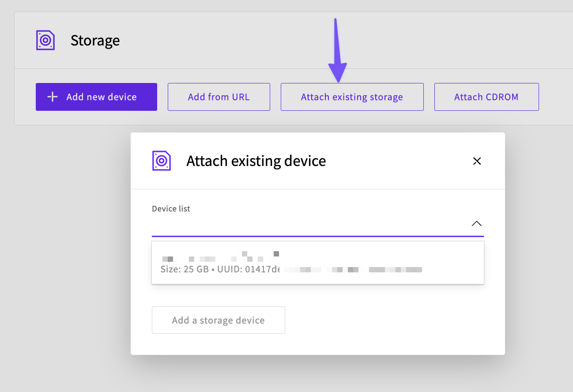The width and height of the screenshot is (573, 392).
Task: Close the Attach existing device dialog
Action: pyautogui.click(x=477, y=161)
